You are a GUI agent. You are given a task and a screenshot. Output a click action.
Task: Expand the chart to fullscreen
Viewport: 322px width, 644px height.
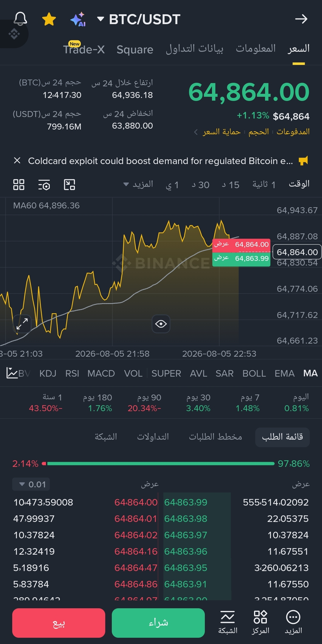22,324
